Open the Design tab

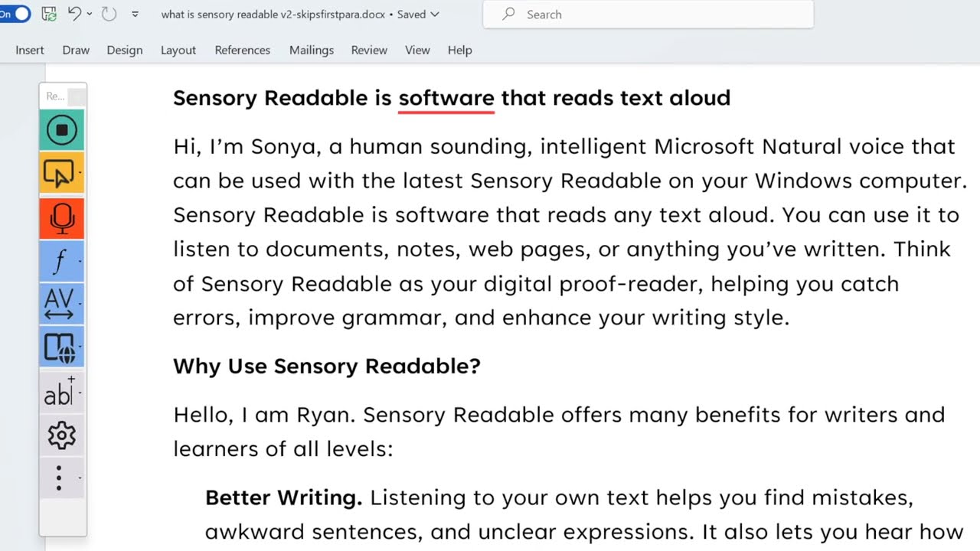[125, 50]
